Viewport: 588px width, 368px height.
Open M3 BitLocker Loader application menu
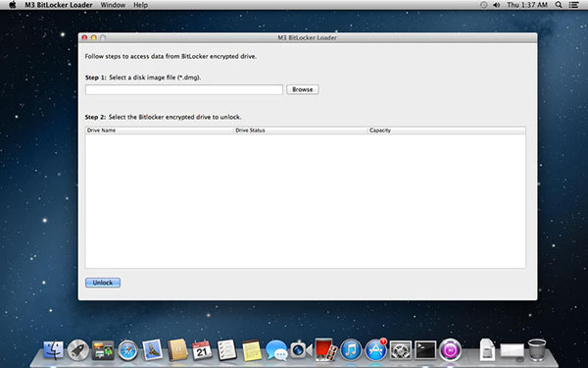(59, 5)
